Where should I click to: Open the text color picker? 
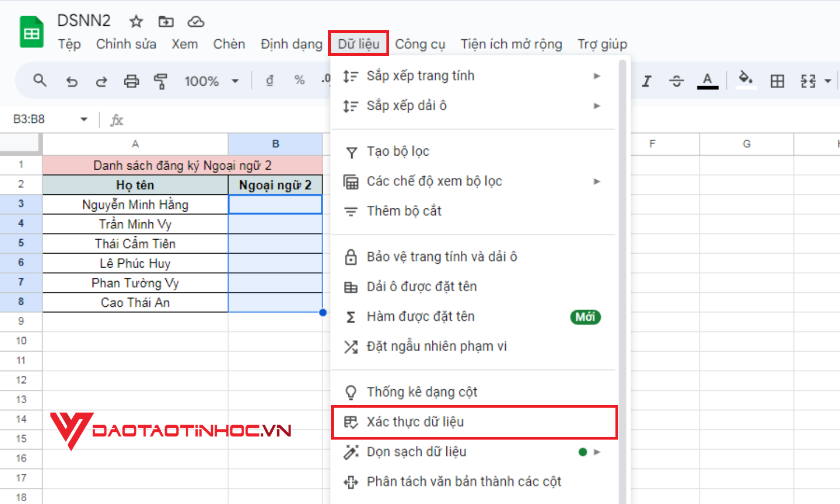point(707,81)
